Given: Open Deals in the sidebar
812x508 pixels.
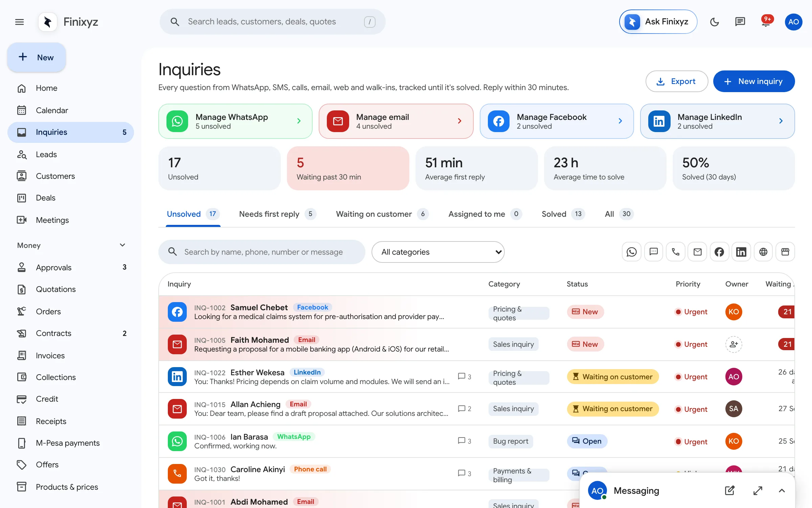Looking at the screenshot, I should (x=71, y=198).
